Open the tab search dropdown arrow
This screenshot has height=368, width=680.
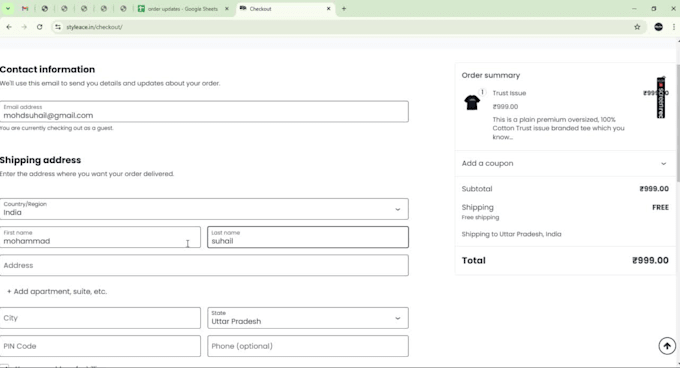coord(8,9)
